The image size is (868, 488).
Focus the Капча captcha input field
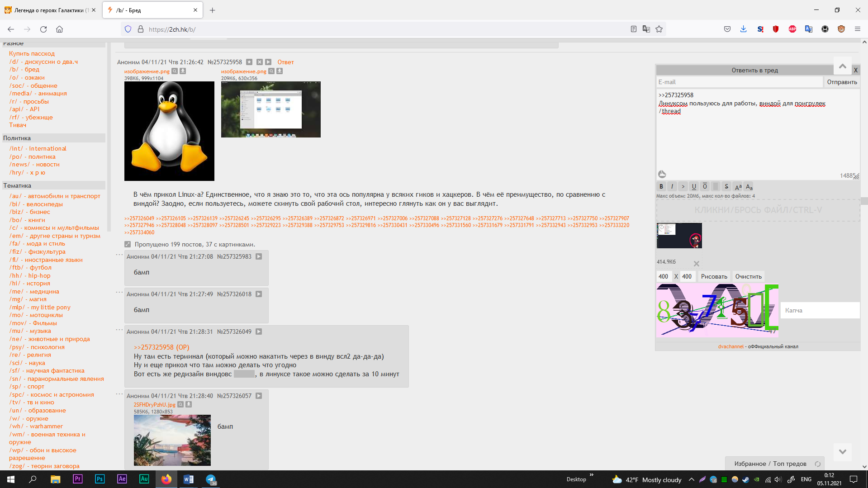pos(820,310)
